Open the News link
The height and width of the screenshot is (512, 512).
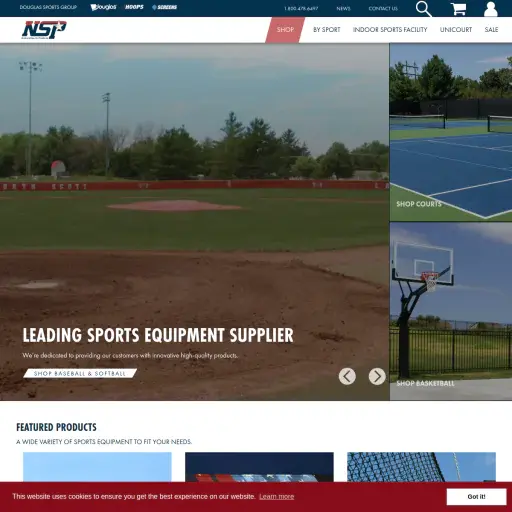point(343,8)
